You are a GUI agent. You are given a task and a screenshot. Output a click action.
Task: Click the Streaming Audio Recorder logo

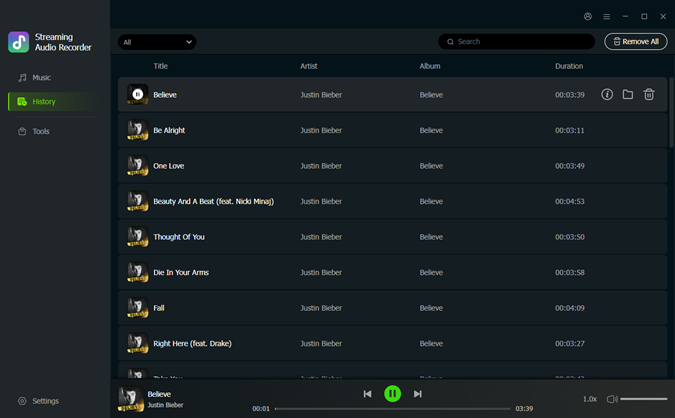pos(19,42)
